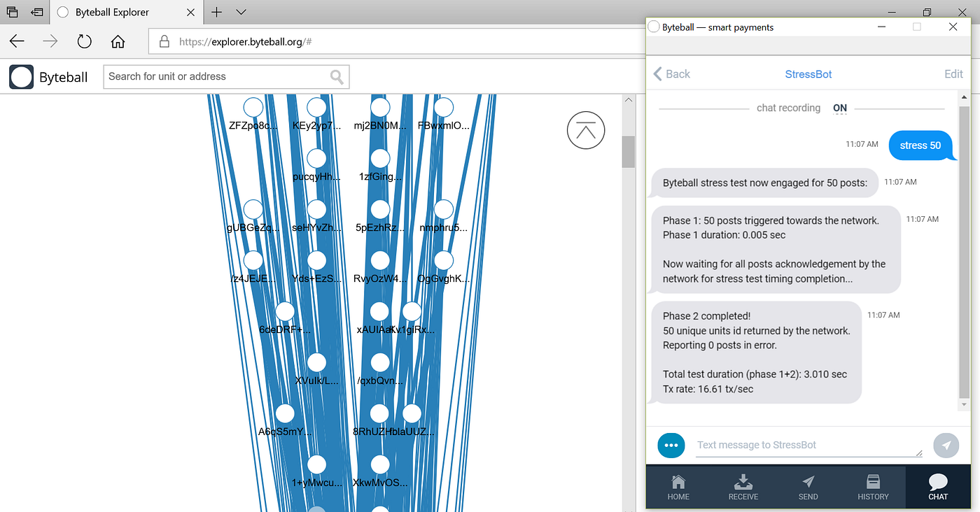Expand the tab list chevron
The image size is (980, 512).
[241, 12]
